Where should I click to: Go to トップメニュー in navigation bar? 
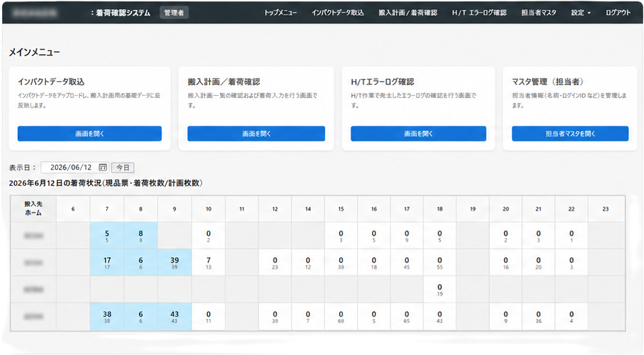coord(280,13)
